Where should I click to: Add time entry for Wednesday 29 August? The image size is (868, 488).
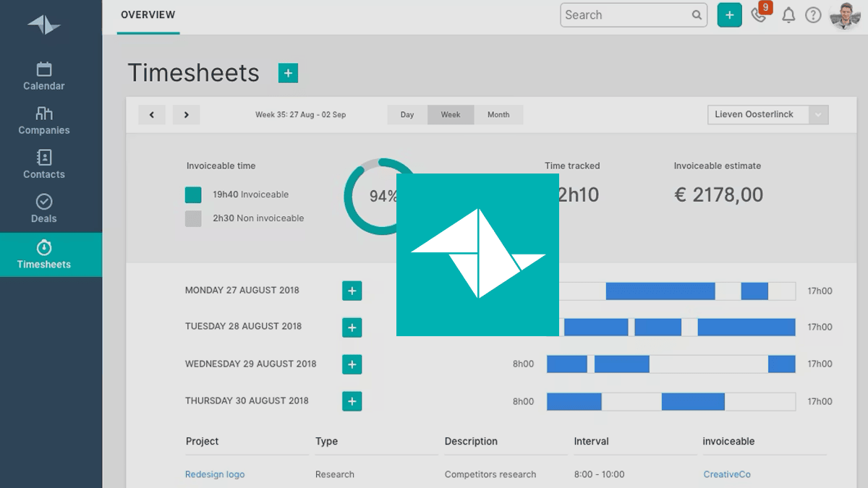tap(352, 364)
